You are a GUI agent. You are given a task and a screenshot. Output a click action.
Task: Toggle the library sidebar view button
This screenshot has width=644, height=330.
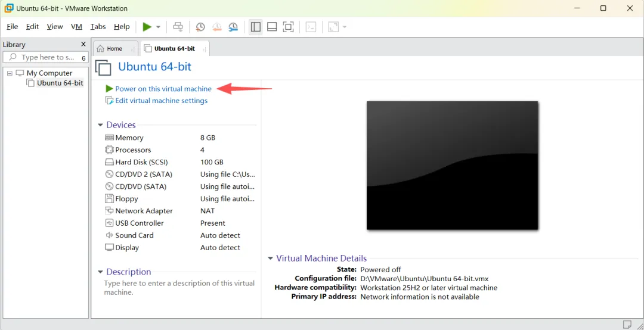point(255,27)
